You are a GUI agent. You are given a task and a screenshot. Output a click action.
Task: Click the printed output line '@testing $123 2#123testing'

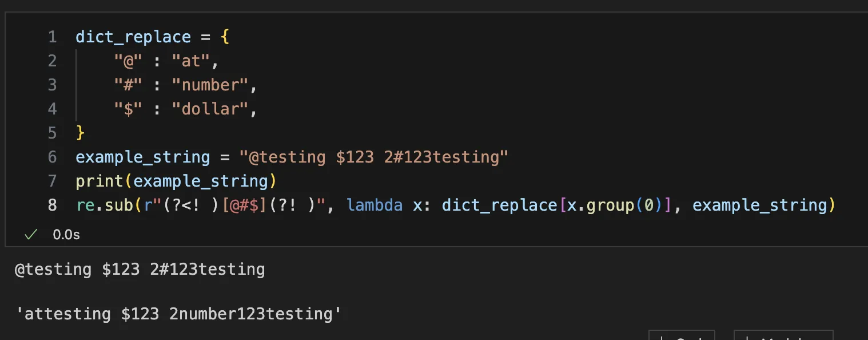point(140,269)
